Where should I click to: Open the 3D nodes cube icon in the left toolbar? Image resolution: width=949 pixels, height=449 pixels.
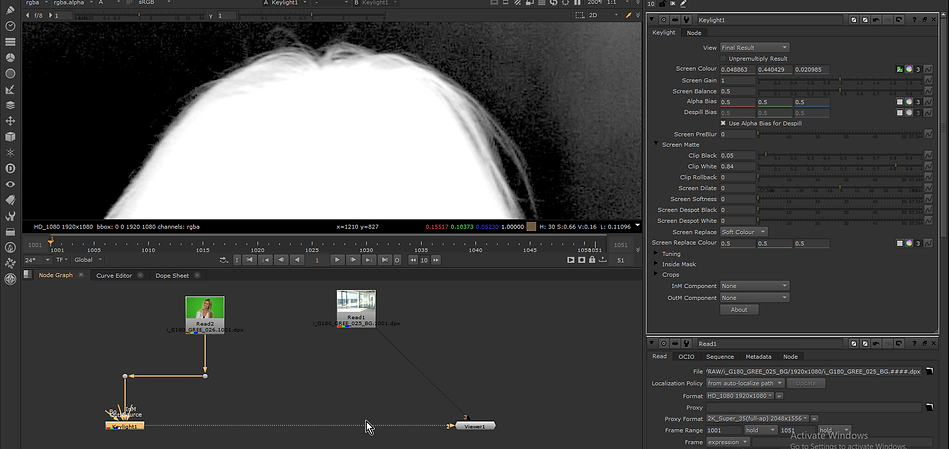click(10, 137)
